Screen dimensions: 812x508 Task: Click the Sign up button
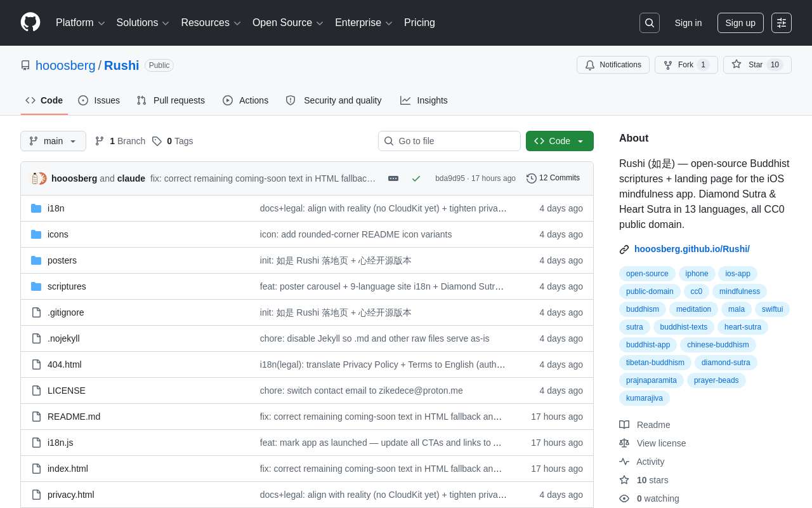740,23
